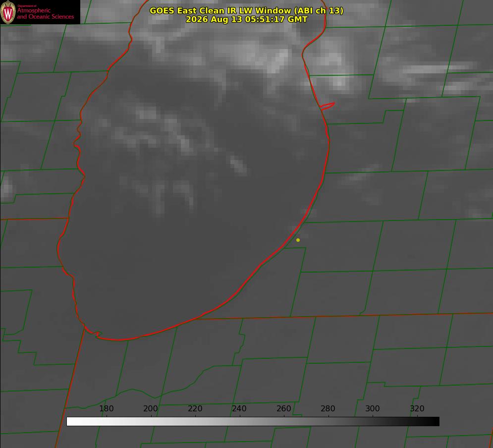
Task: Click the Atmospheric and Oceanic Sciences text
Action: tap(45, 13)
